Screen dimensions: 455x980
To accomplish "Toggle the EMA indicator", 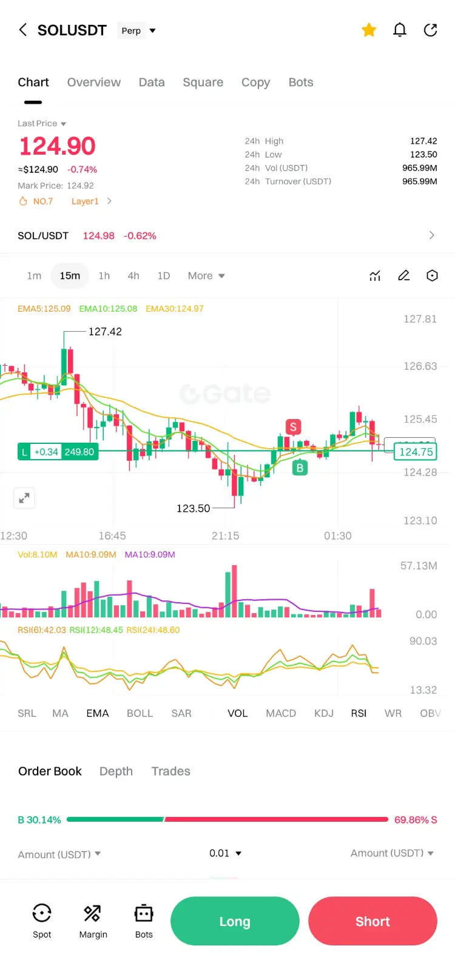I will pos(98,714).
